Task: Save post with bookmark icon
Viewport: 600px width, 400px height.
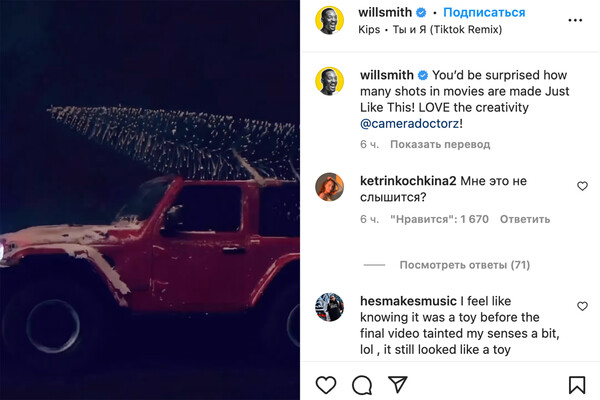Action: tap(577, 384)
